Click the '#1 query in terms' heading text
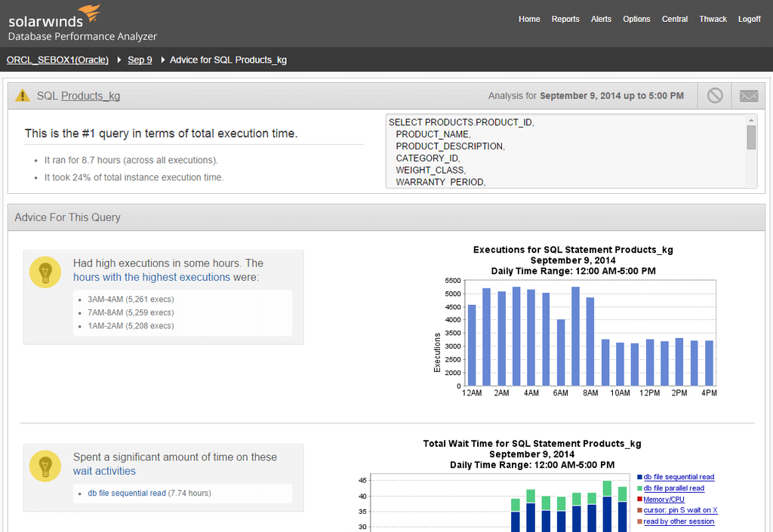Viewport: 773px width, 532px height. click(x=162, y=134)
